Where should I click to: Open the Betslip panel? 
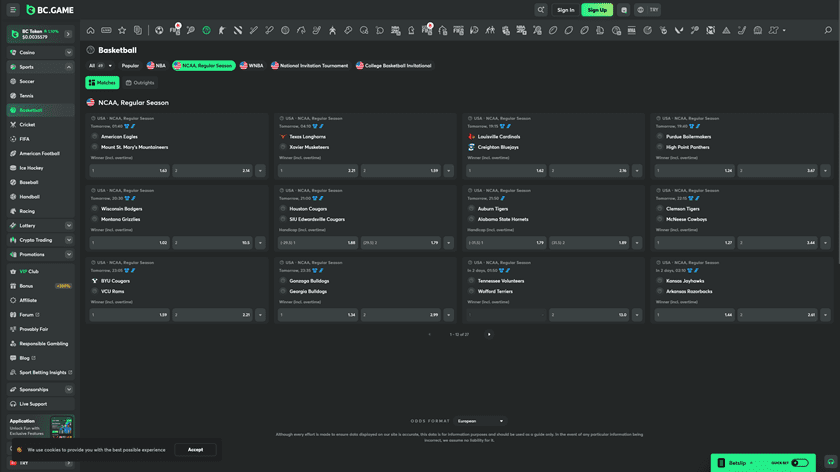(738, 463)
